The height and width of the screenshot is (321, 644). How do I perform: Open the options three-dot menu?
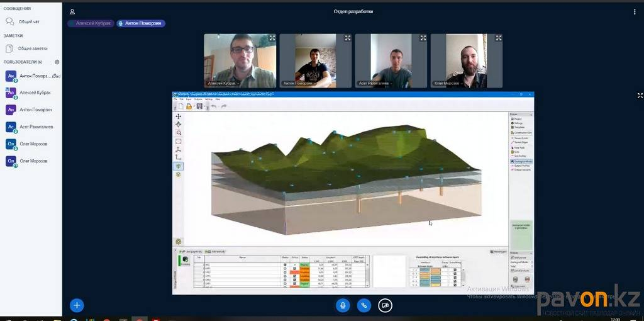click(x=634, y=12)
